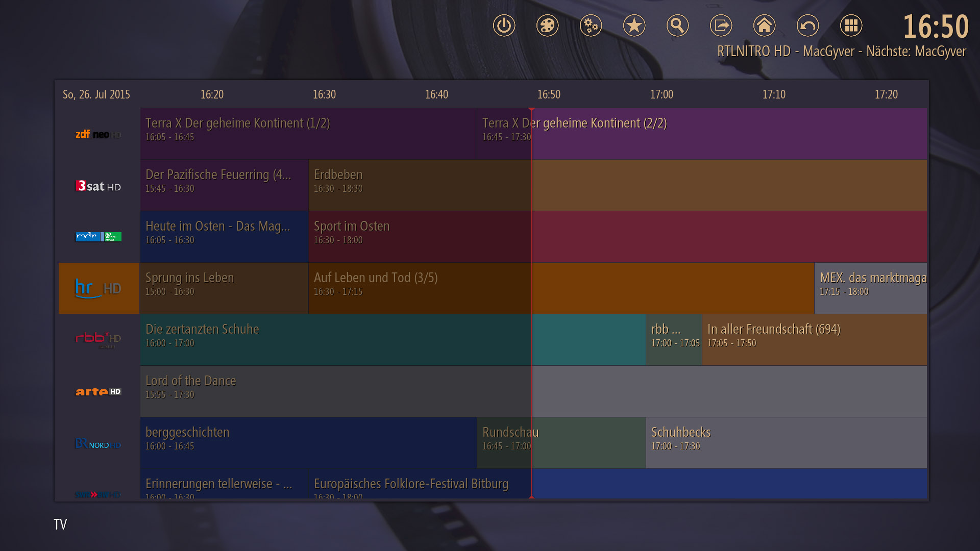This screenshot has width=980, height=551.
Task: Select Heute im Osten programme
Action: 224,237
